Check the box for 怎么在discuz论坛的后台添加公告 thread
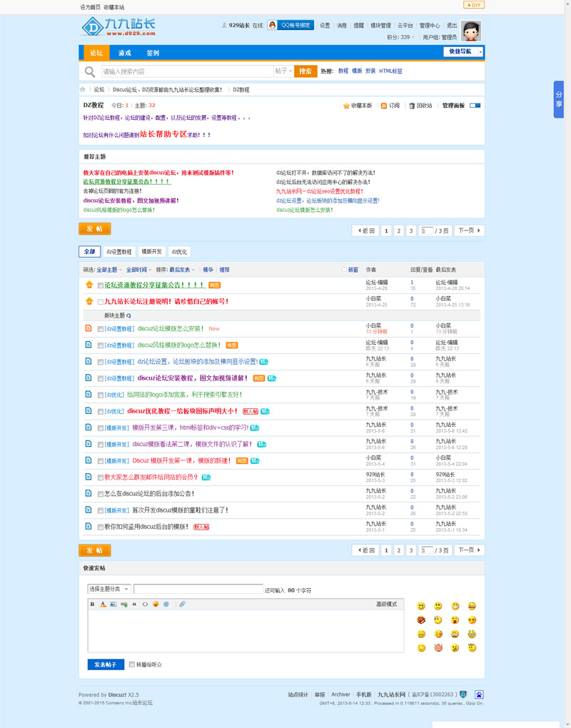 [x=100, y=494]
